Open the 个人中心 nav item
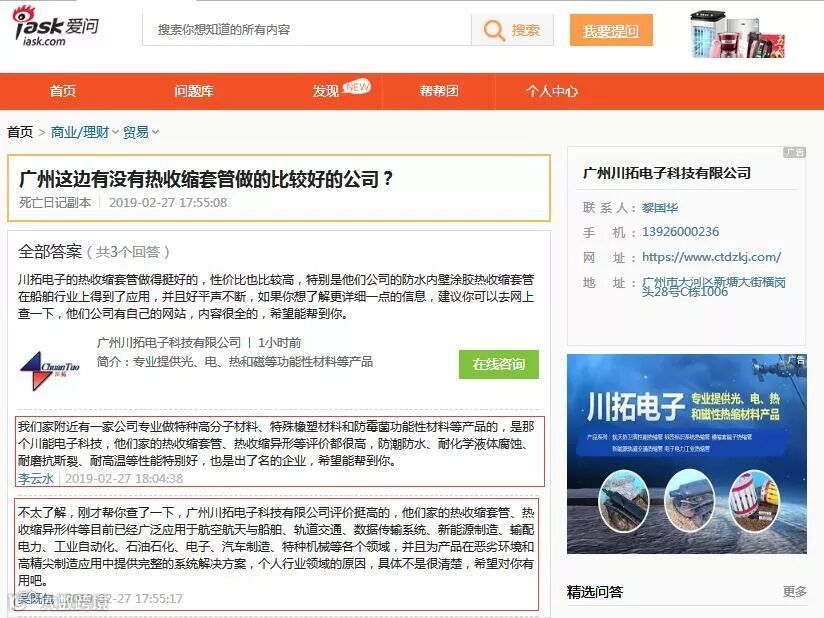 point(551,91)
